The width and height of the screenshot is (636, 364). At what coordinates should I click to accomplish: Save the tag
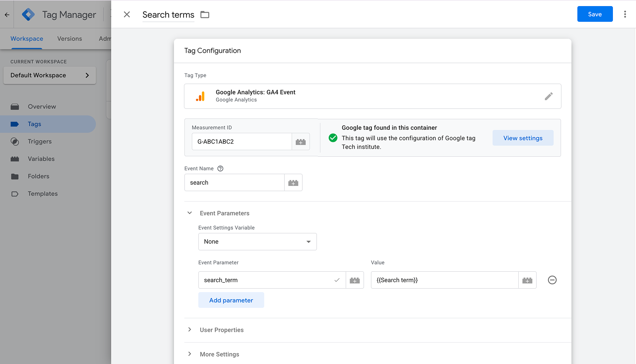coord(595,14)
